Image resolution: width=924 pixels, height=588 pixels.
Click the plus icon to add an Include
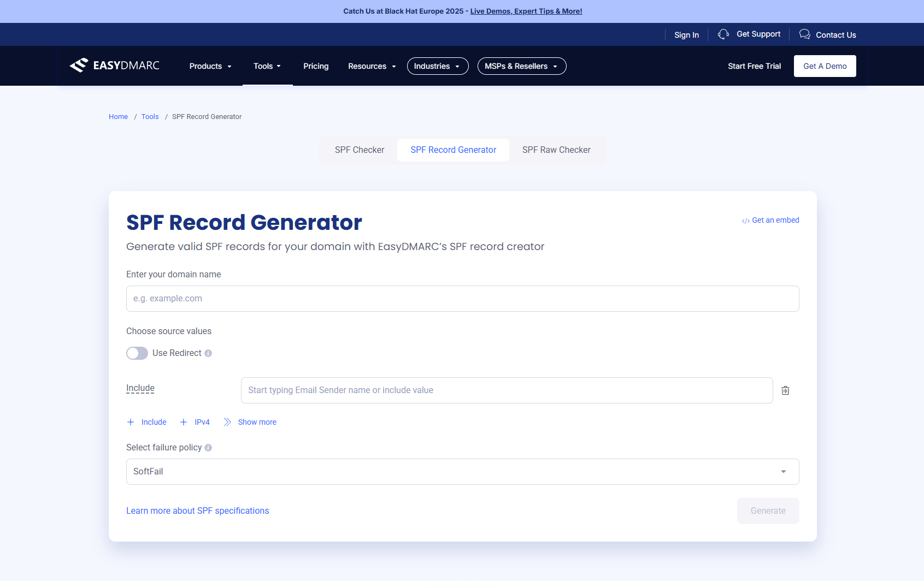[x=131, y=421]
